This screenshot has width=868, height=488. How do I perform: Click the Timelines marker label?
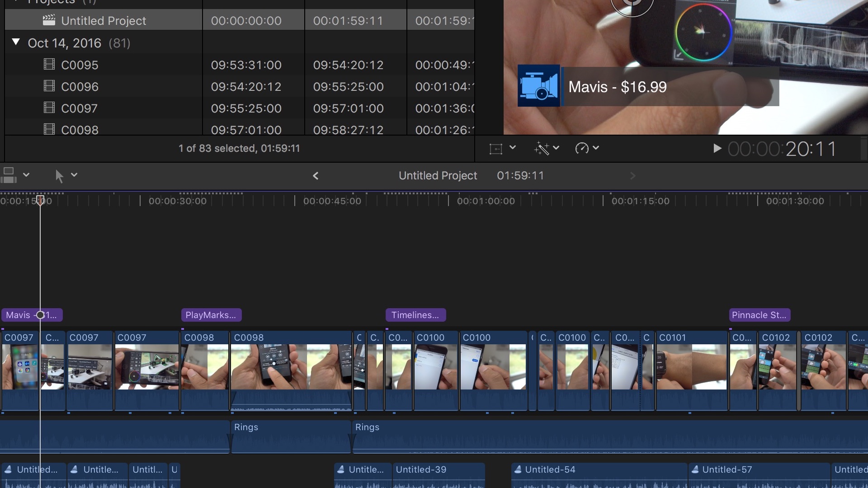415,314
